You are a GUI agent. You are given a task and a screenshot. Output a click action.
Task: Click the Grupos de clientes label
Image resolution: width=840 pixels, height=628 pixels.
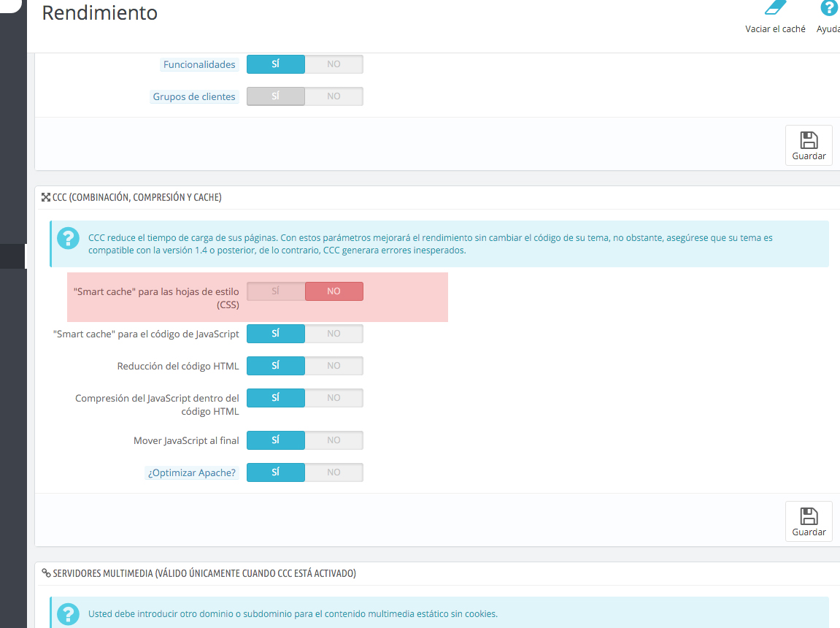pyautogui.click(x=194, y=96)
